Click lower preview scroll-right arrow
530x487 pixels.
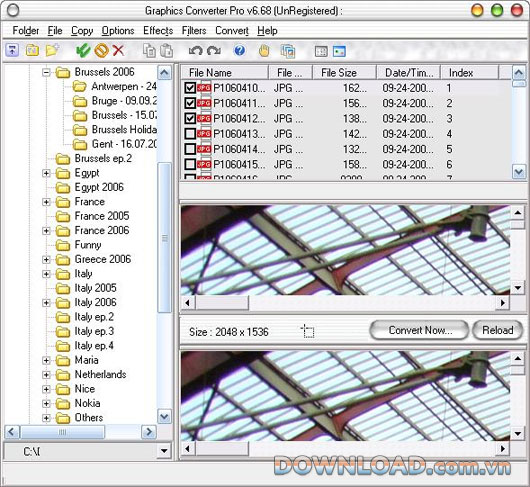503,449
